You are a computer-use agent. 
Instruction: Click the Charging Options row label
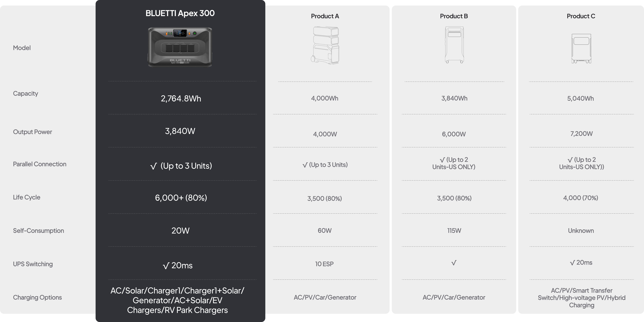click(37, 298)
